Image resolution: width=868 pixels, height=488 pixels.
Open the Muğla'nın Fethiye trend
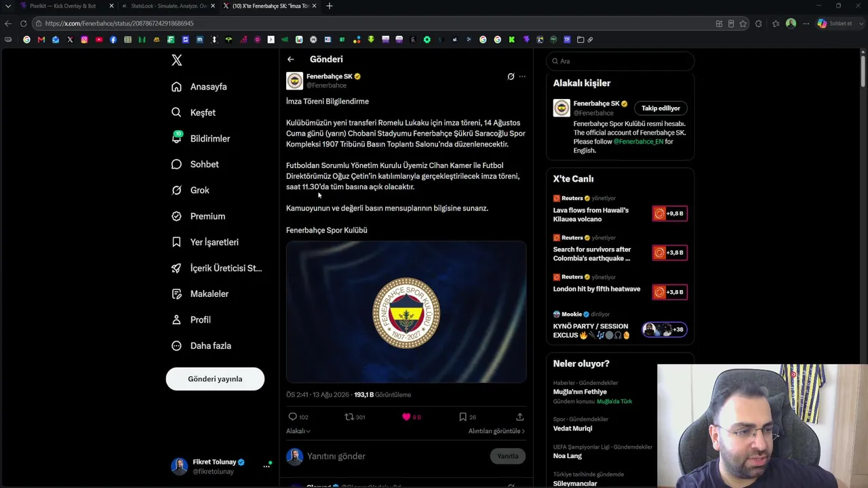(580, 392)
